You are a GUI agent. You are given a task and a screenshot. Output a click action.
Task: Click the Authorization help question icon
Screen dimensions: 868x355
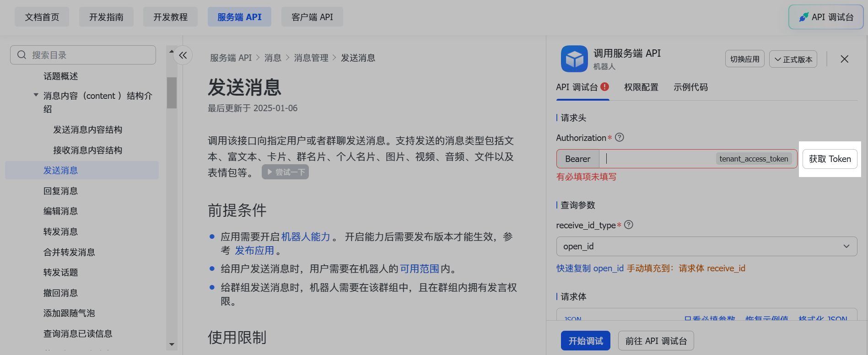pyautogui.click(x=619, y=138)
